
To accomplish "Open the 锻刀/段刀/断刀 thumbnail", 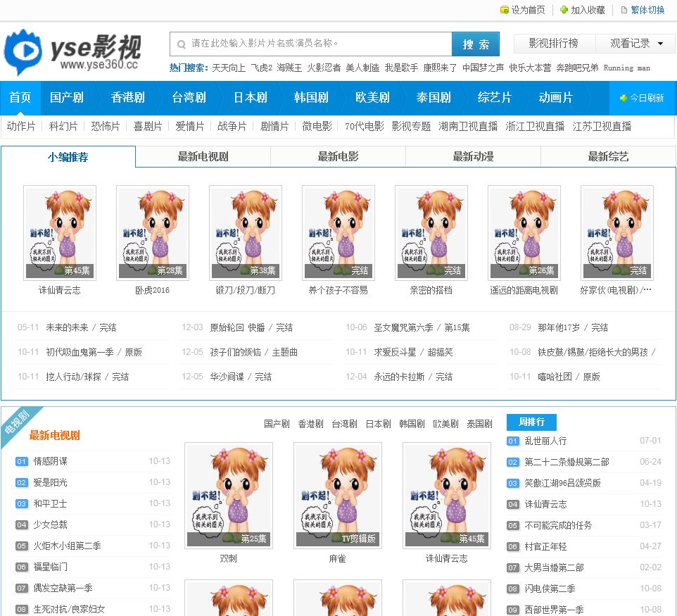I will [x=245, y=233].
